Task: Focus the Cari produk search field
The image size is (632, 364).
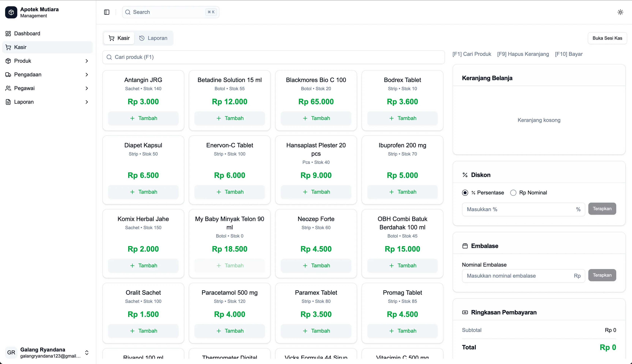Action: pyautogui.click(x=273, y=57)
